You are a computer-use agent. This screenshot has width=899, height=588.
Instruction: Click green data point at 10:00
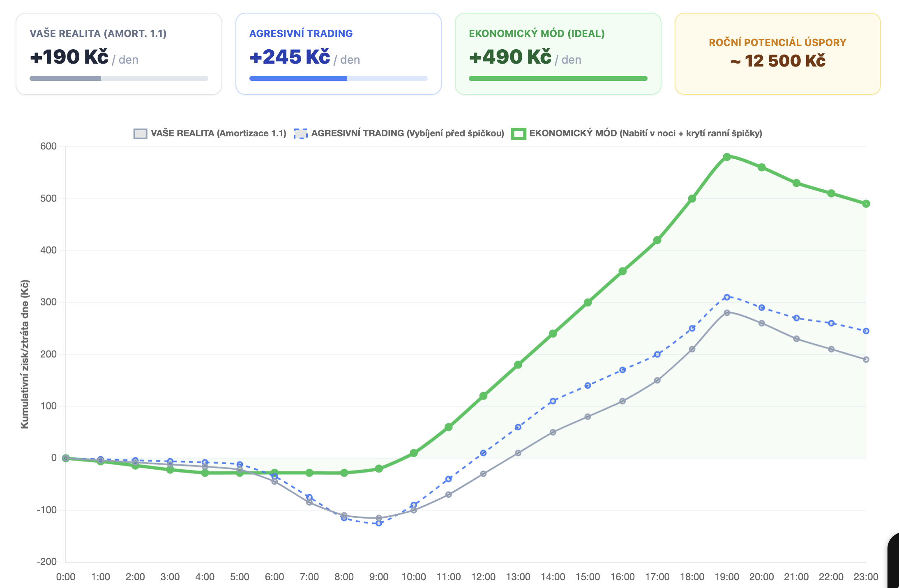tap(414, 453)
